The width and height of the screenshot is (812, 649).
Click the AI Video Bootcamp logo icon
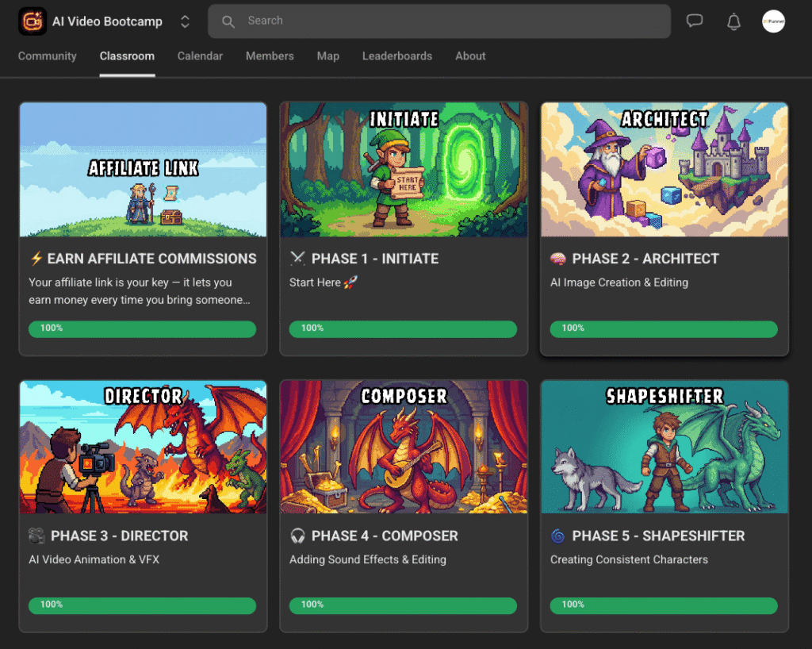click(x=33, y=21)
